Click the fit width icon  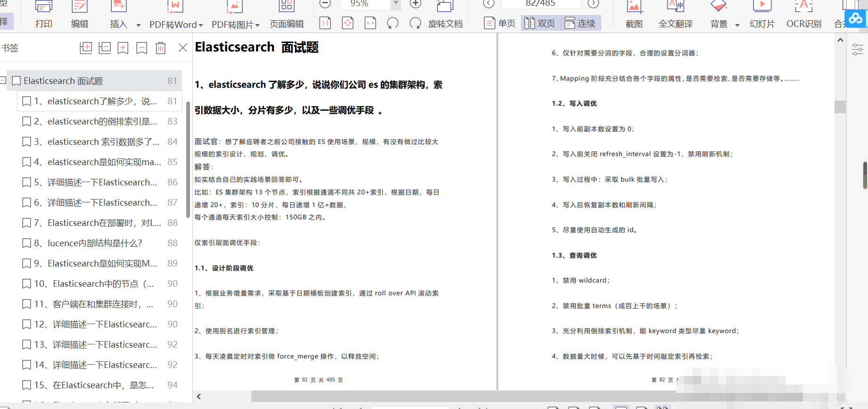[371, 23]
